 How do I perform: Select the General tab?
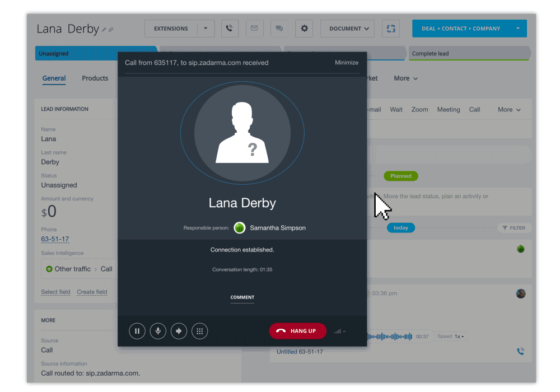pos(54,78)
